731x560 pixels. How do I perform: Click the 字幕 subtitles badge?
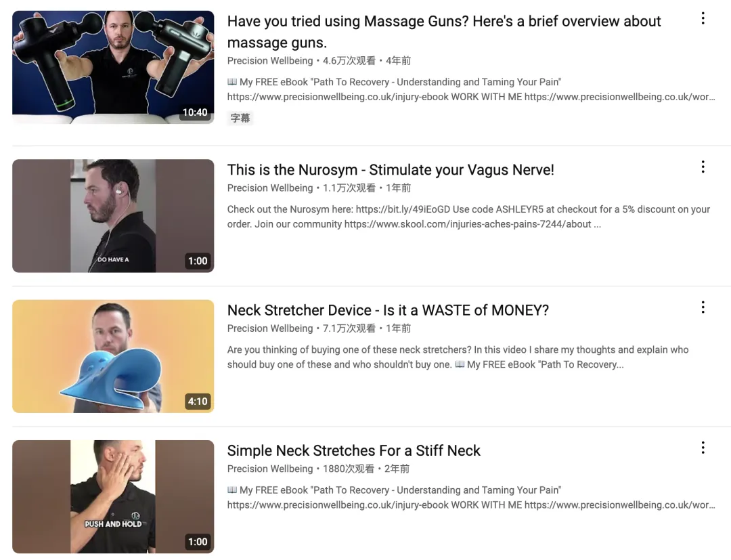pos(240,118)
